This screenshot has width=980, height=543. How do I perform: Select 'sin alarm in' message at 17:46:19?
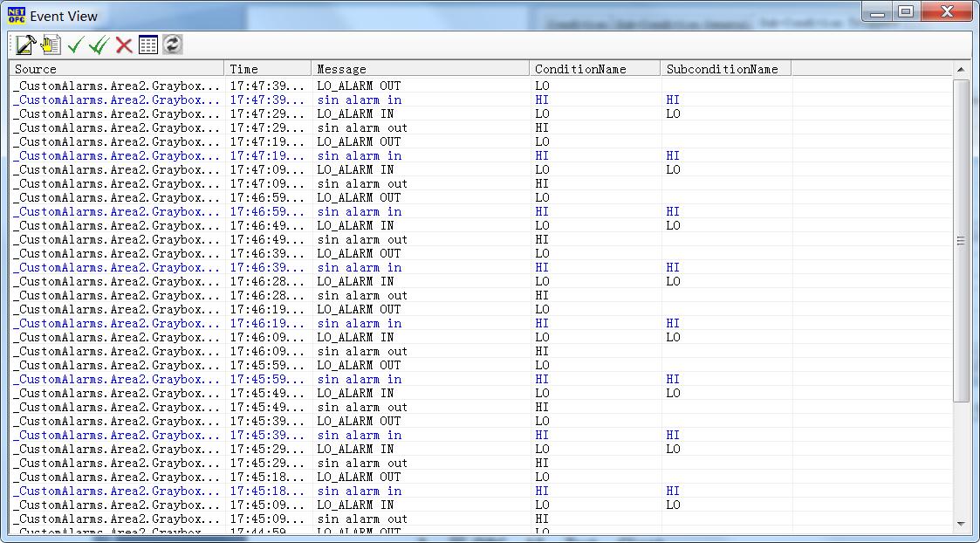click(360, 323)
